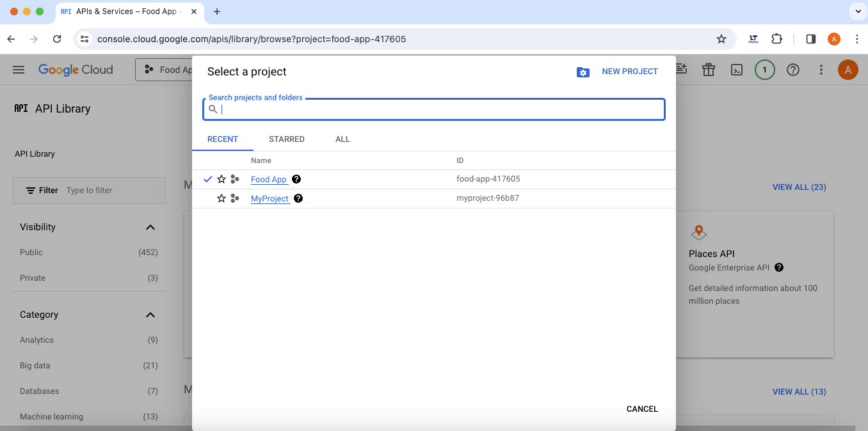Open the gift offers icon
The image size is (868, 431).
(708, 69)
